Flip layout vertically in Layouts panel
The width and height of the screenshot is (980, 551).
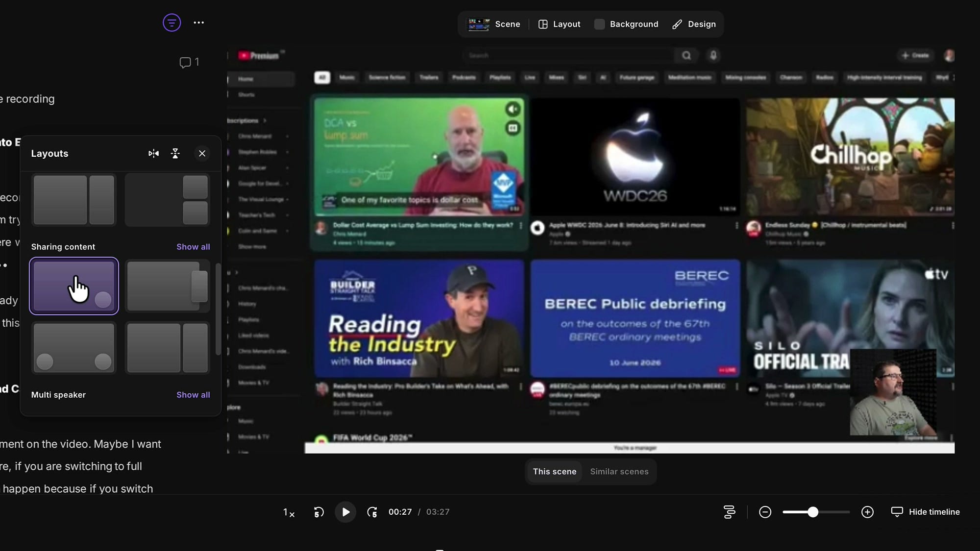[x=175, y=153]
